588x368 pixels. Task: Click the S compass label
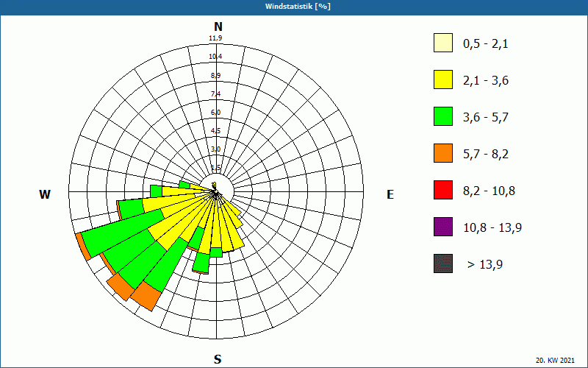218,359
